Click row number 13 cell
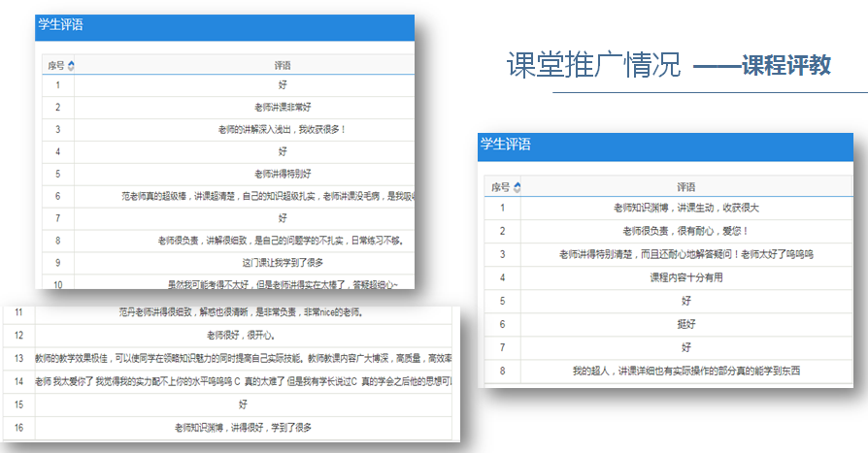 [x=18, y=358]
